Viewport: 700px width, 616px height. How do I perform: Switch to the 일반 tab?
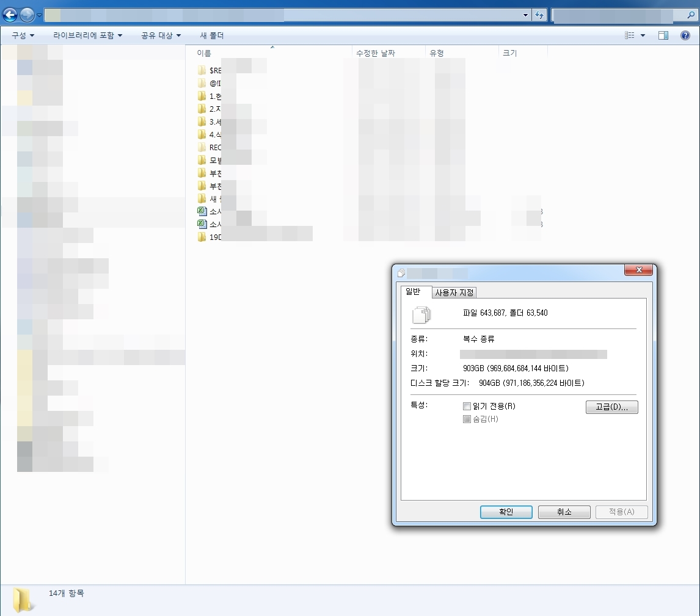pos(416,292)
